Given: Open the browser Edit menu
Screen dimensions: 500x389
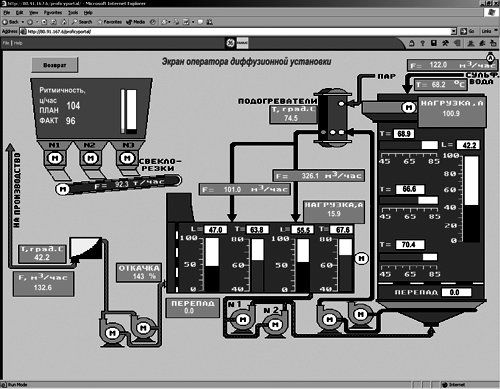Looking at the screenshot, I should pos(19,13).
